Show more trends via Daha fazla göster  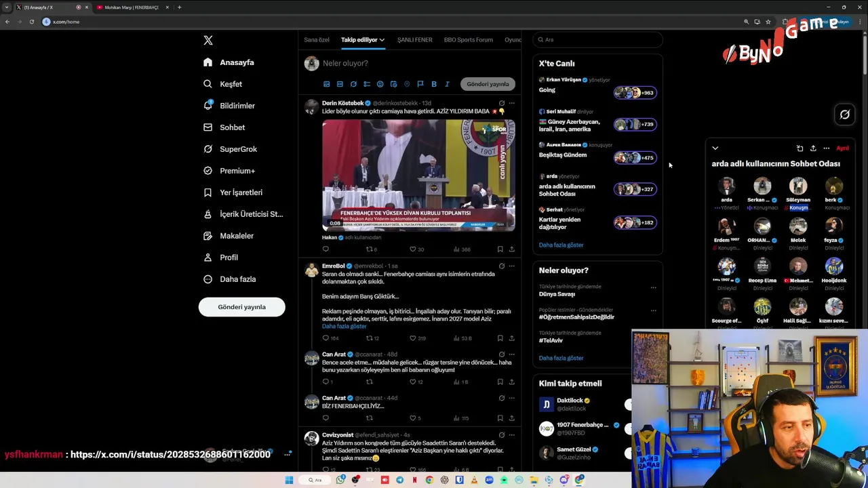tap(561, 358)
